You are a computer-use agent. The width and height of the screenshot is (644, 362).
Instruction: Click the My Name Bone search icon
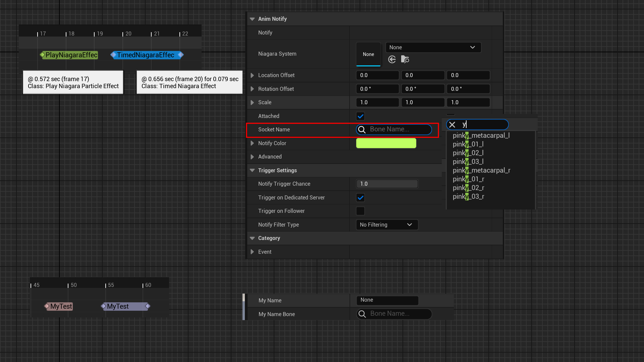click(362, 314)
